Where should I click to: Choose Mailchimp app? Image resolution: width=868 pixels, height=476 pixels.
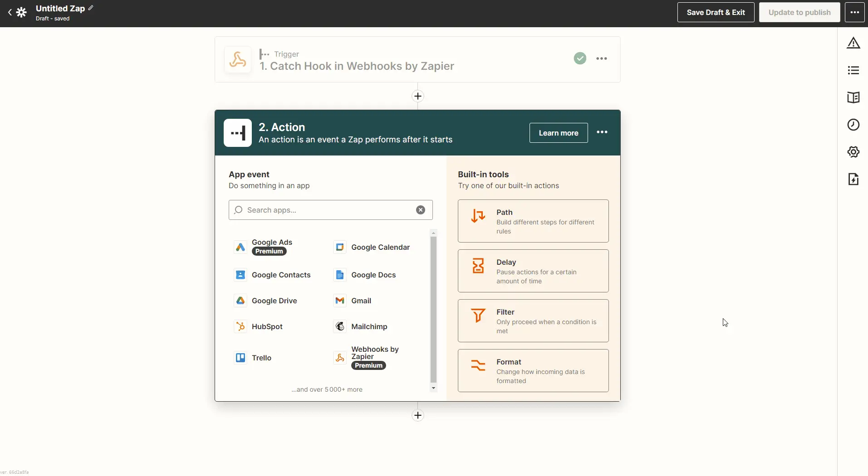[361, 326]
